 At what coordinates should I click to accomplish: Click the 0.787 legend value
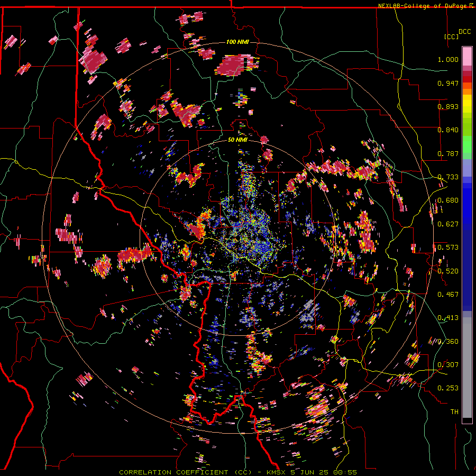tap(448, 153)
